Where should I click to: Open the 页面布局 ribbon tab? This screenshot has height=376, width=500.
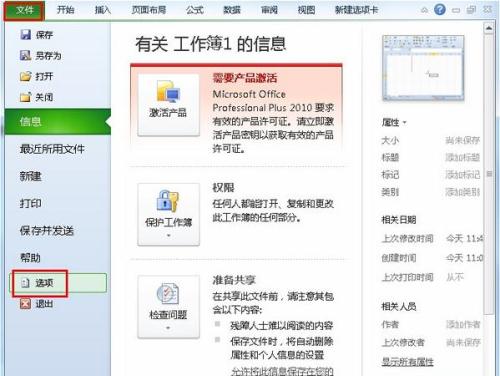(x=149, y=10)
